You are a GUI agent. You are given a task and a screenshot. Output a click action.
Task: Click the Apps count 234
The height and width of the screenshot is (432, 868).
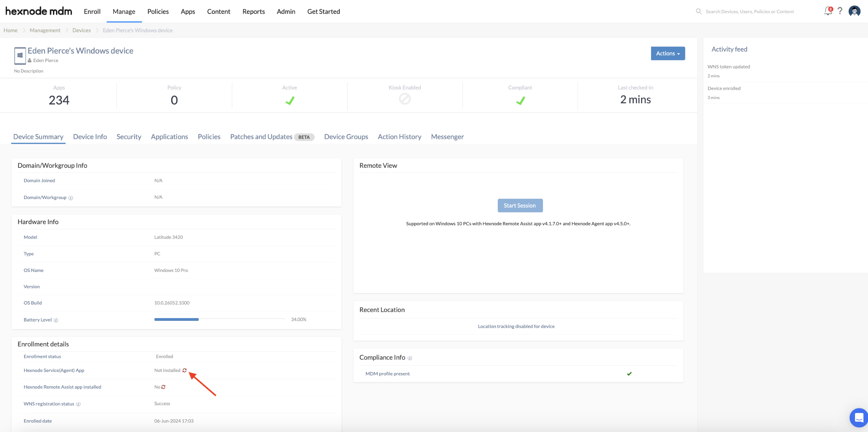[59, 100]
